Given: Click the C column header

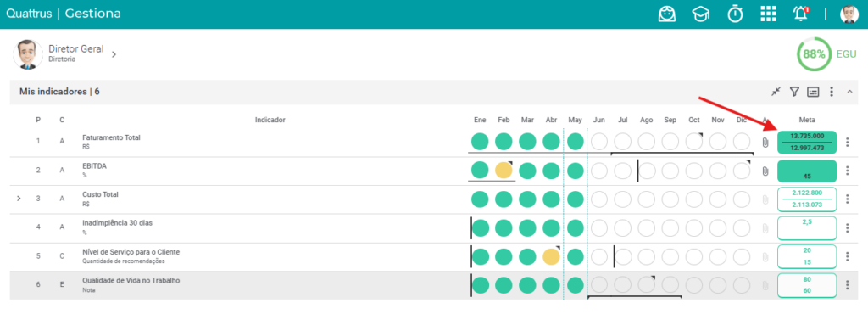Looking at the screenshot, I should click(62, 120).
